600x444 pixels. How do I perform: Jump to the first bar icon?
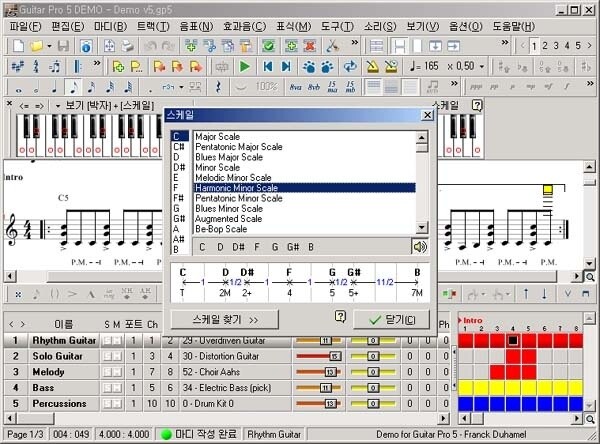point(267,67)
